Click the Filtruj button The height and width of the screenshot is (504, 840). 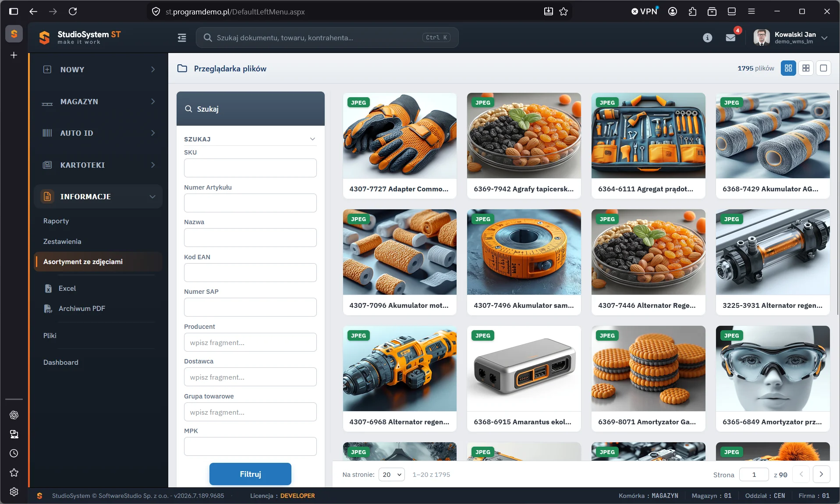click(x=250, y=474)
